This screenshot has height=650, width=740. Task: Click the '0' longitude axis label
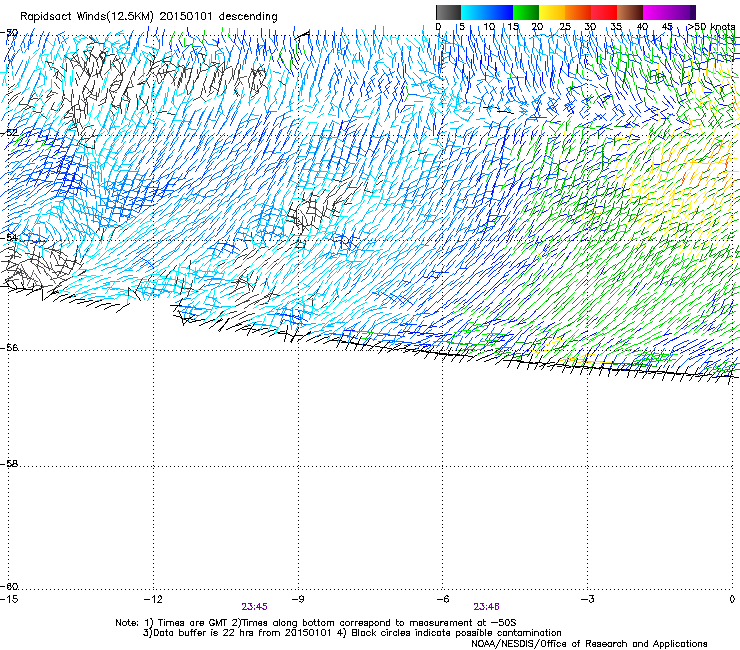click(x=732, y=599)
